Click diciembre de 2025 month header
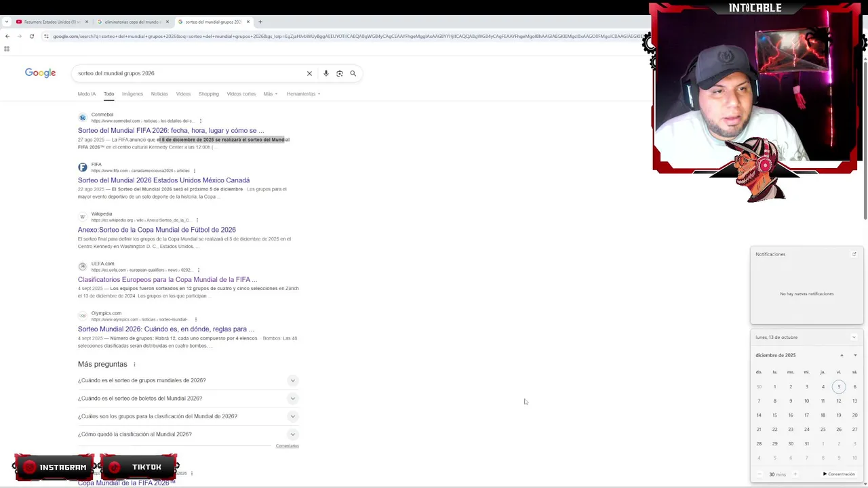The height and width of the screenshot is (488, 868). [776, 355]
